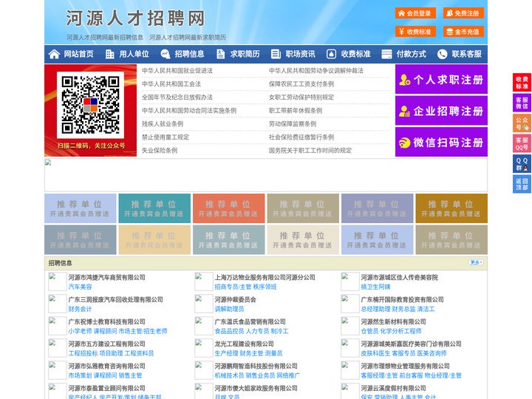This screenshot has width=532, height=399.
Task: Select 付款方式 in the navigation bar
Action: pos(412,54)
